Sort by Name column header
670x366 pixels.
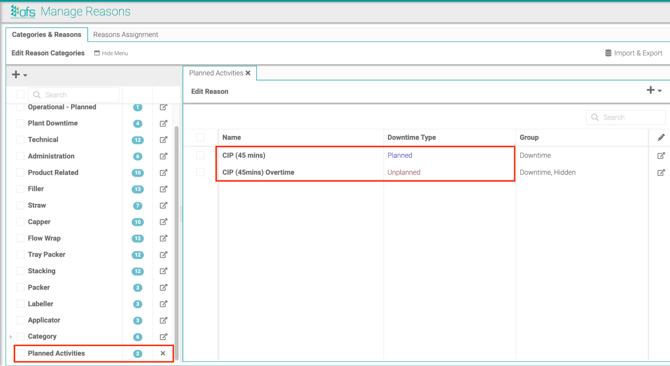coord(232,138)
